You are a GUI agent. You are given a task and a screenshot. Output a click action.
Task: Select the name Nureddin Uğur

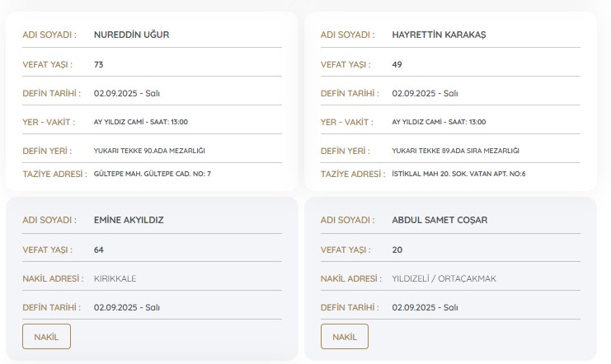point(132,35)
